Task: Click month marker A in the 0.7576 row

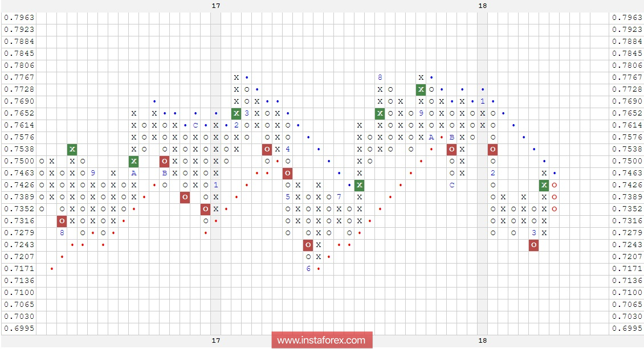Action: (x=431, y=137)
